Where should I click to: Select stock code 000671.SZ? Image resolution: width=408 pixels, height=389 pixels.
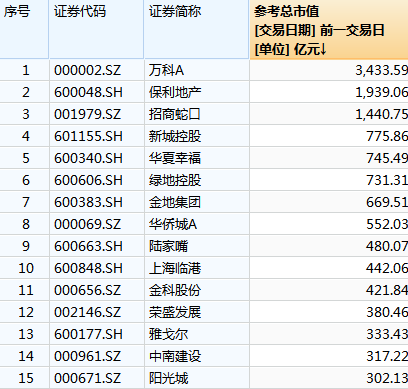87,378
